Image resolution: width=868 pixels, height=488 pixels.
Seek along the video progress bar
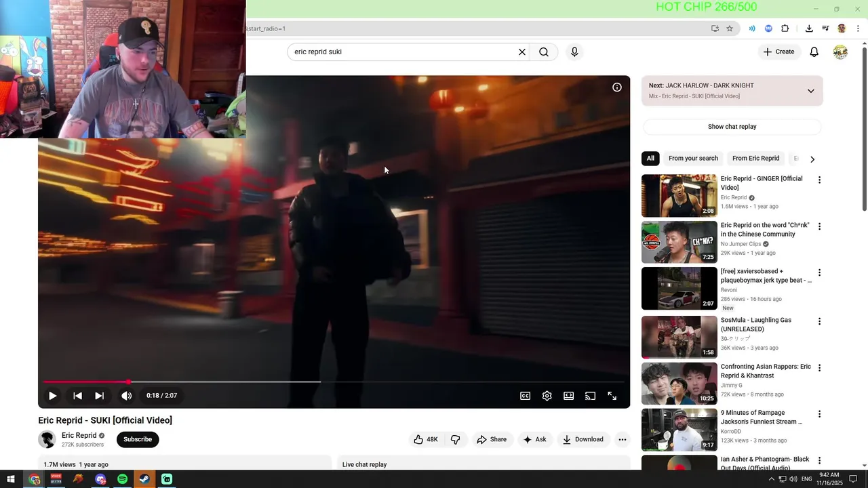click(x=334, y=382)
